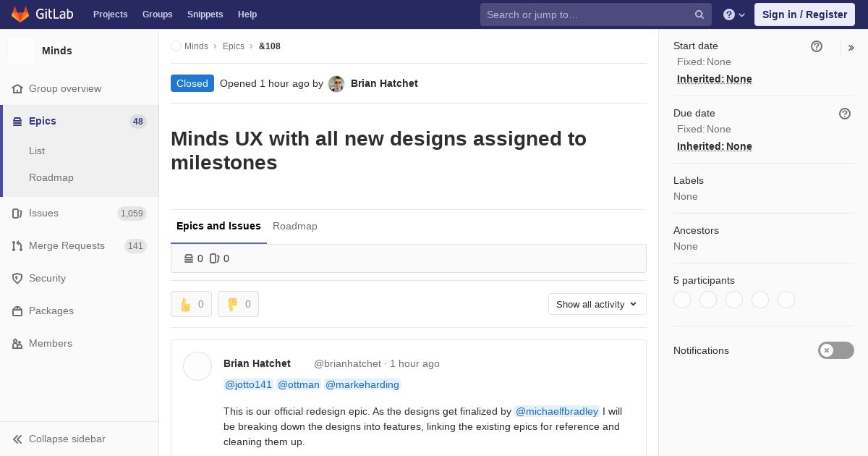Screen dimensions: 868x456
Task: Click the search magnifier icon
Action: click(x=699, y=14)
